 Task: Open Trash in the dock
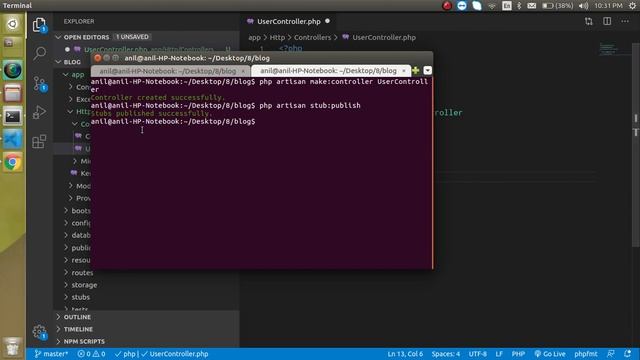[13, 347]
